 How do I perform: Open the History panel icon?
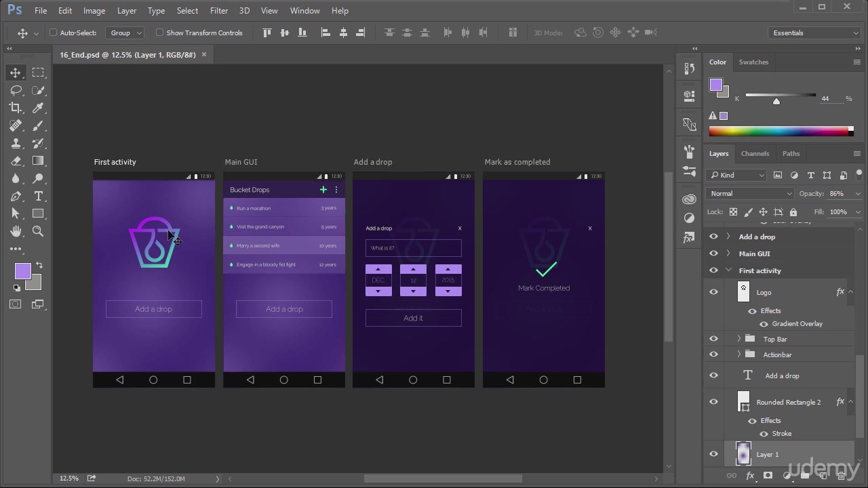click(x=690, y=68)
